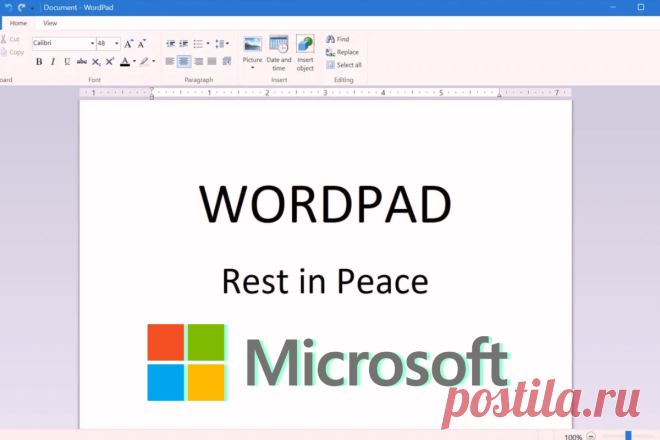This screenshot has height=440, width=660.
Task: Click the Line spacing icon
Action: [219, 43]
